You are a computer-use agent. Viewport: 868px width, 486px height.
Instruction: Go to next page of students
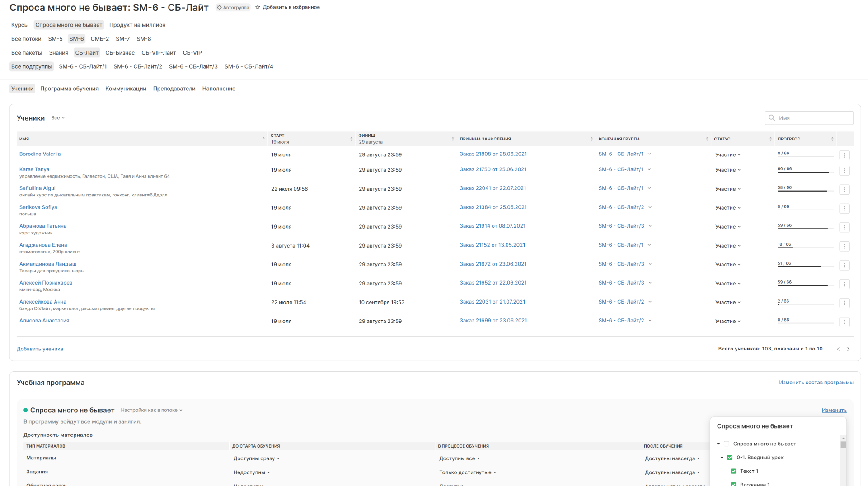(848, 349)
